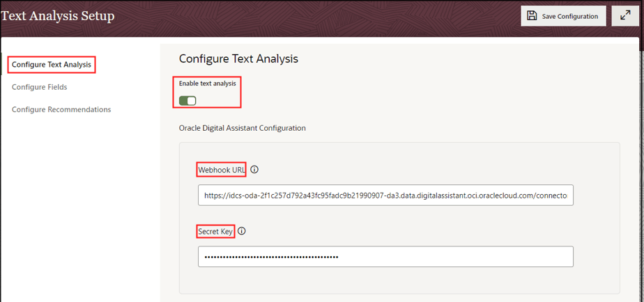
Task: Click the floppy disk save icon
Action: [532, 16]
